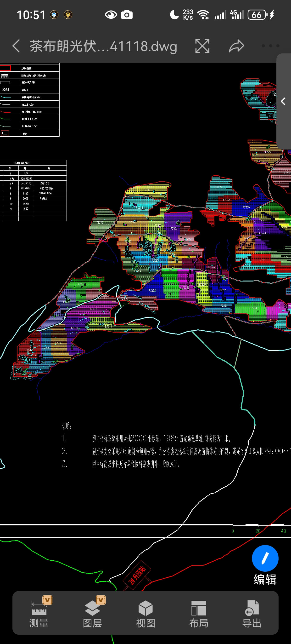The image size is (291, 644).
Task: Tap the moon do-not-disturb status icon
Action: pos(174,15)
